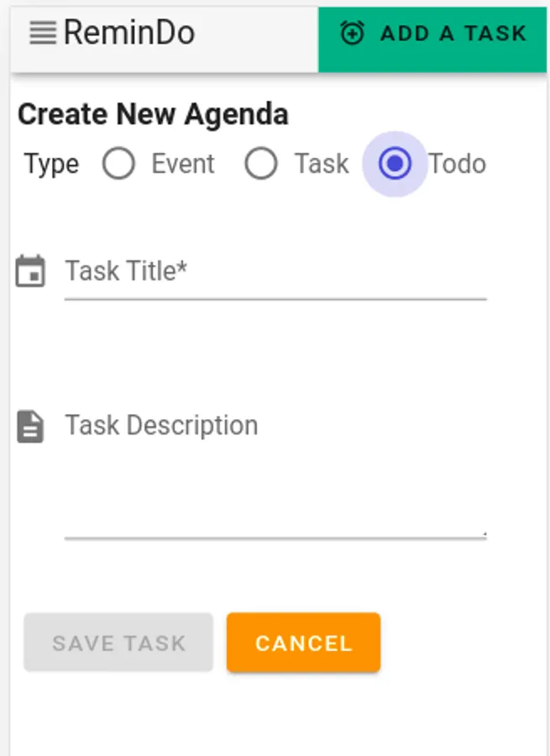Viewport: 550px width, 756px height.
Task: Click the 'Create New Agenda' heading
Action: tap(153, 114)
